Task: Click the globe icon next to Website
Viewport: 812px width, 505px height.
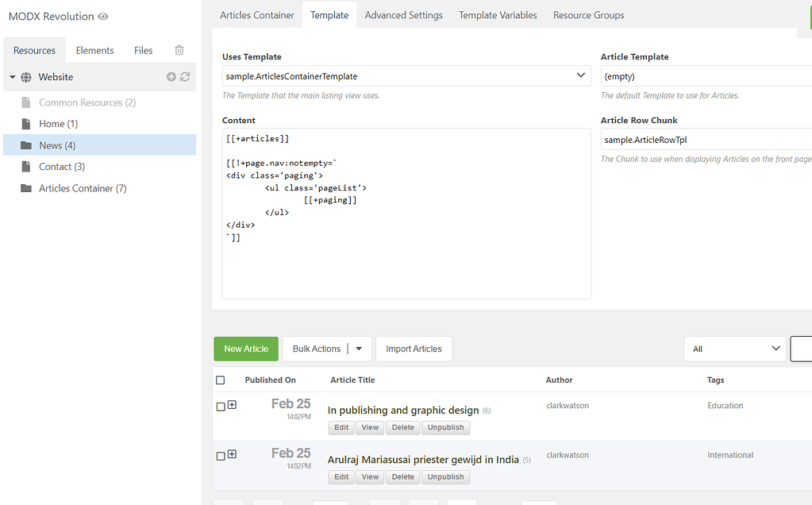Action: [26, 76]
